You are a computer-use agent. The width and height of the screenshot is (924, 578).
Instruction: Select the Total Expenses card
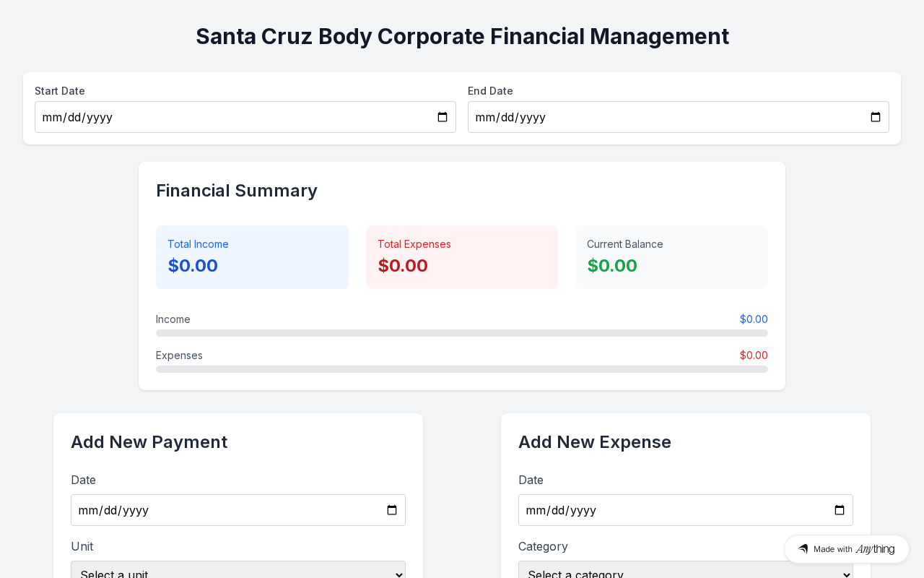point(462,257)
